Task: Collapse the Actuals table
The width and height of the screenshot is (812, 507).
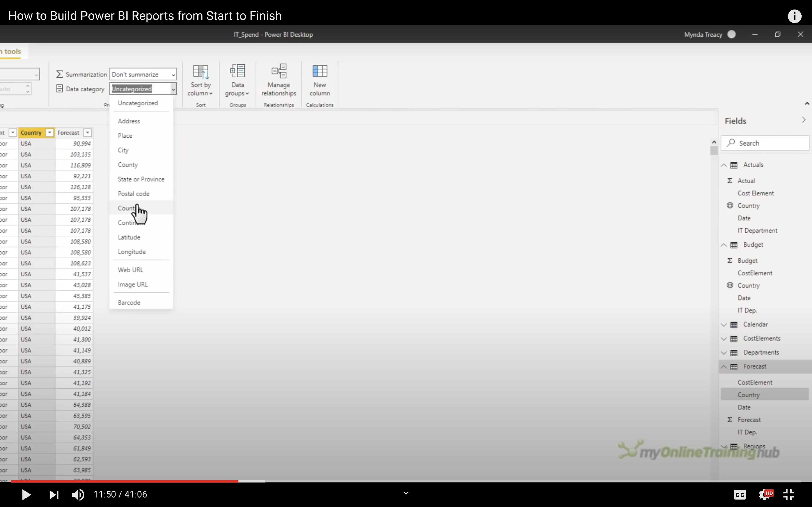Action: click(724, 165)
